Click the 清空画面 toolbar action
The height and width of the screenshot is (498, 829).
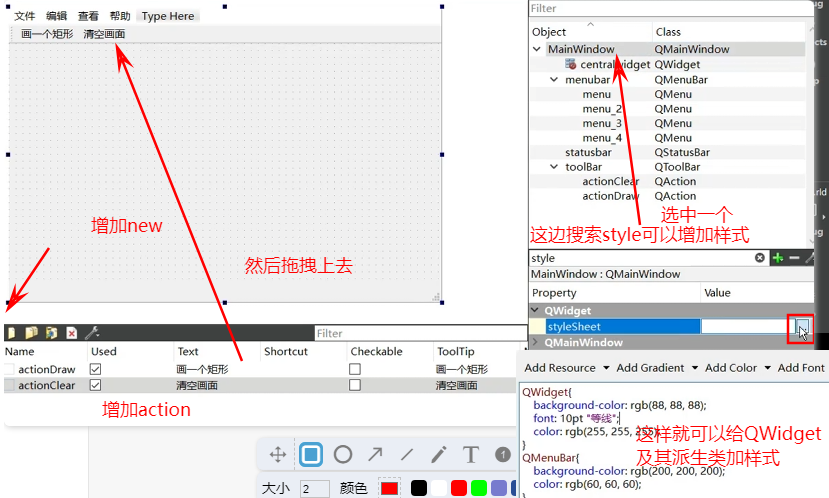(104, 34)
